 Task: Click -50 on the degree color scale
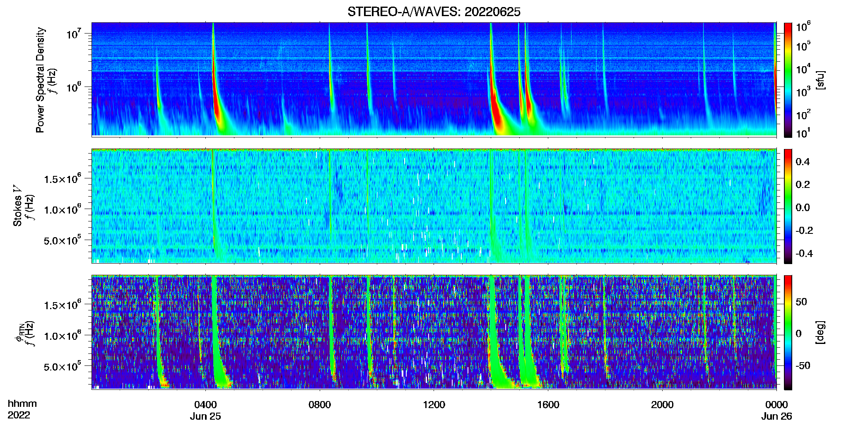click(803, 366)
